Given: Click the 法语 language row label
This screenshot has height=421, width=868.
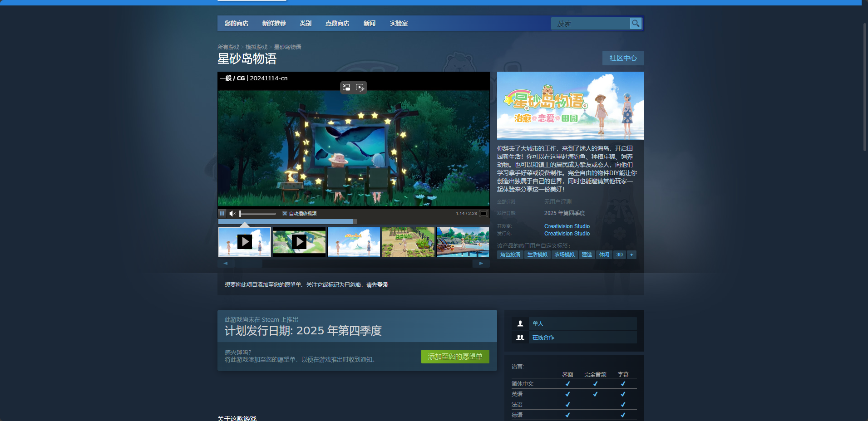Looking at the screenshot, I should 517,405.
